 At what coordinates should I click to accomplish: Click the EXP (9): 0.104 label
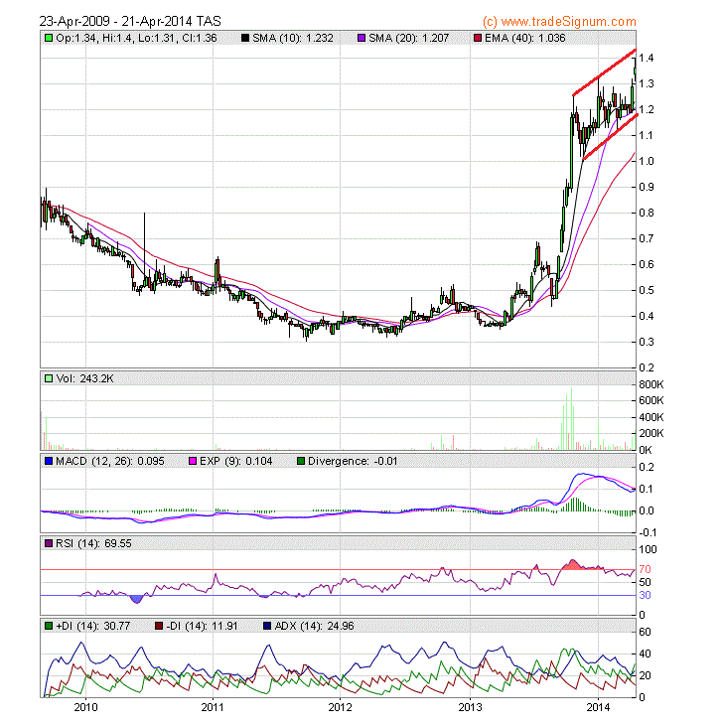(236, 461)
